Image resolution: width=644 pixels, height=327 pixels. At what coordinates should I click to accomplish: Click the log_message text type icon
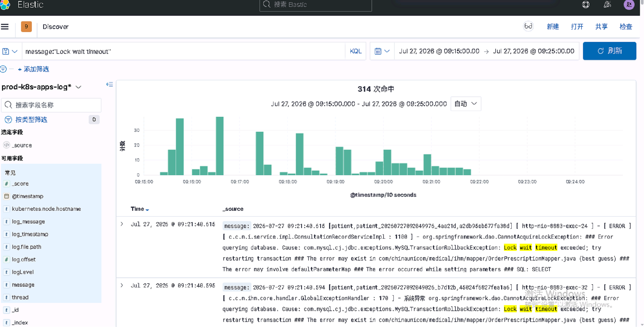click(x=6, y=222)
